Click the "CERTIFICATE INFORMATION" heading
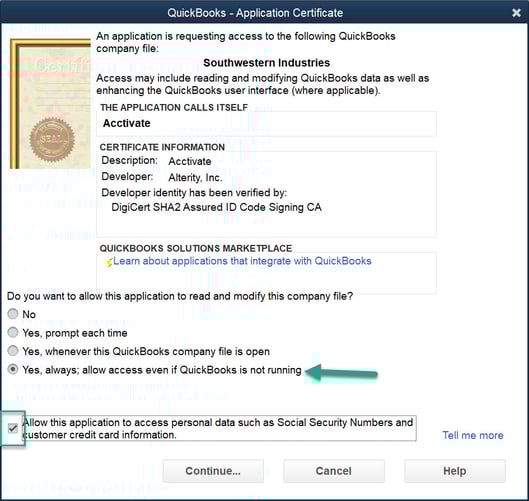529x501 pixels. click(162, 147)
